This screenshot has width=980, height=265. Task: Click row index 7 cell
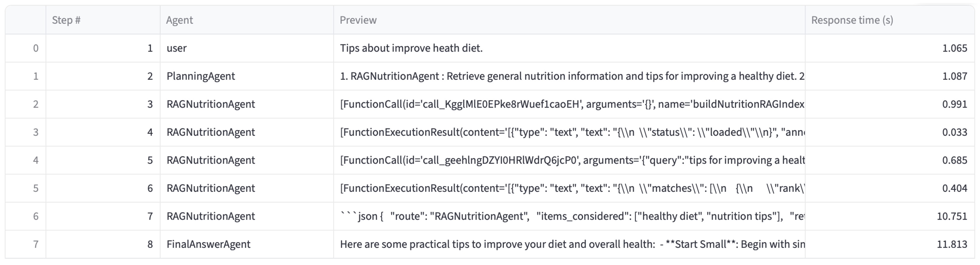point(36,244)
